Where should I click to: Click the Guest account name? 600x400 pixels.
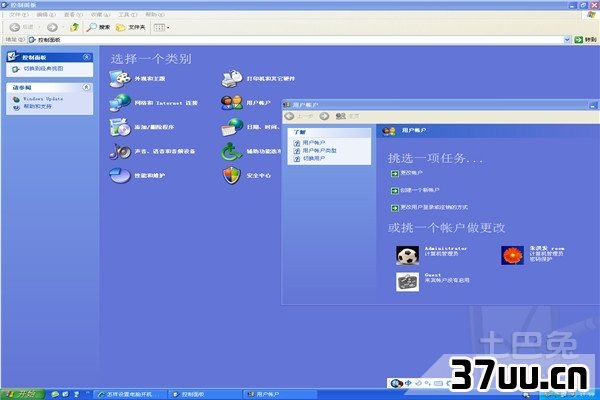tap(433, 275)
